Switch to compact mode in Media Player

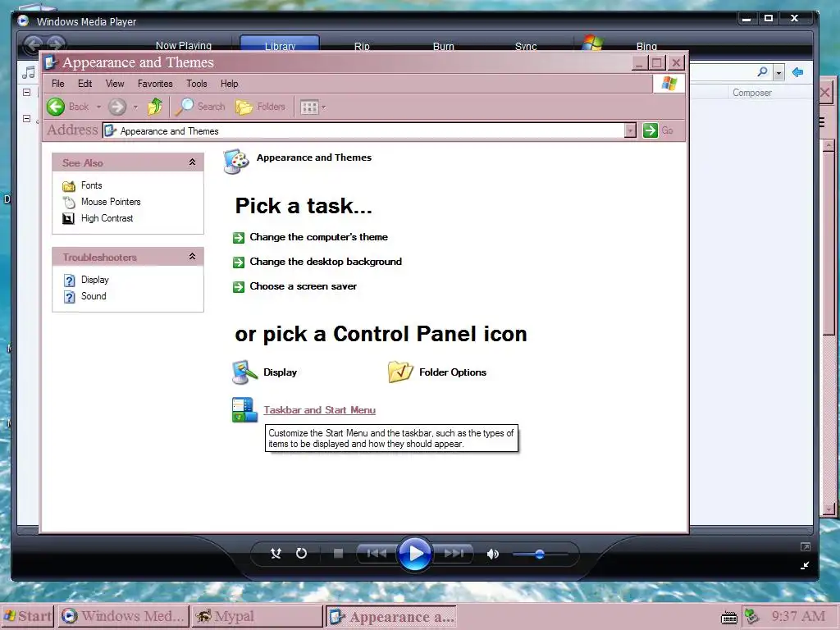805,565
